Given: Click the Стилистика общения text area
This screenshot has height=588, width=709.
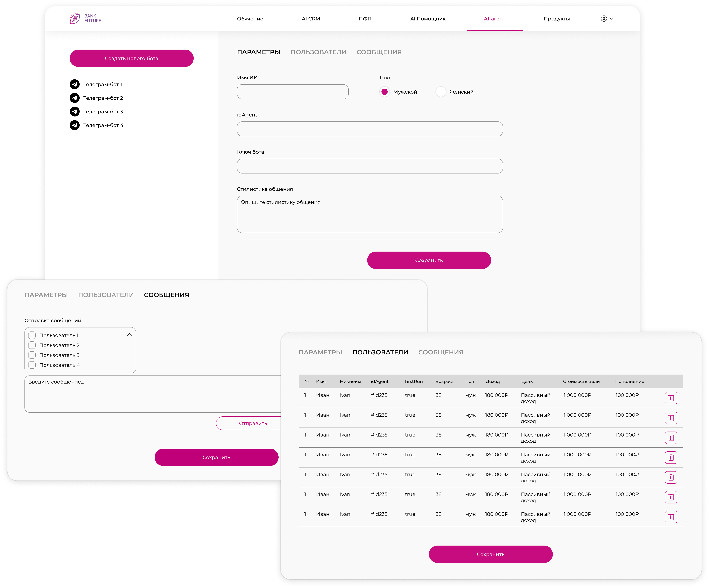Looking at the screenshot, I should tap(370, 214).
